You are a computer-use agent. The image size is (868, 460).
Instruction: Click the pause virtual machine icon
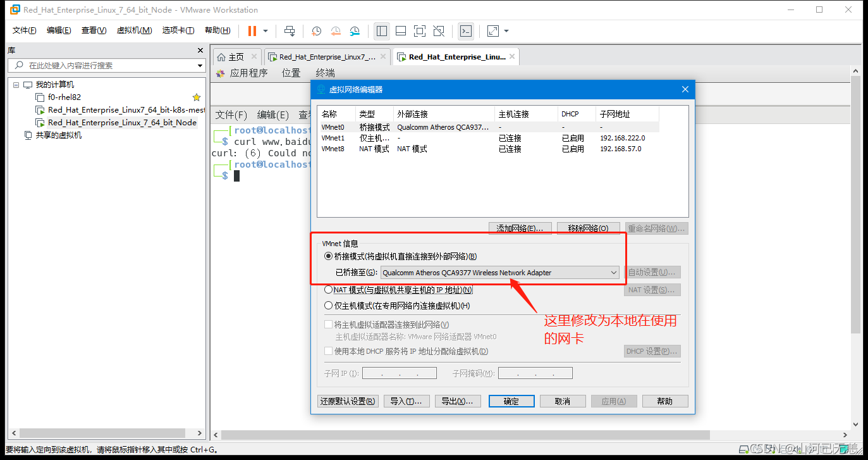click(252, 30)
